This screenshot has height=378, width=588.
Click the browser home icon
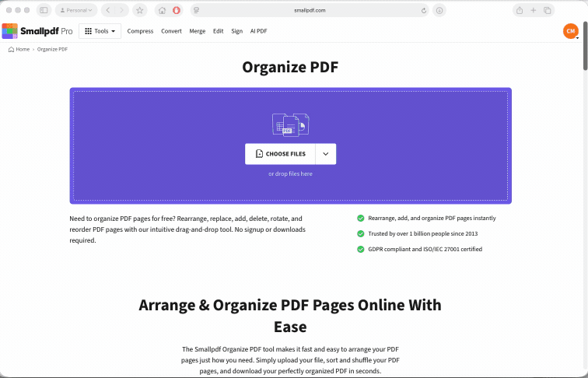point(162,11)
